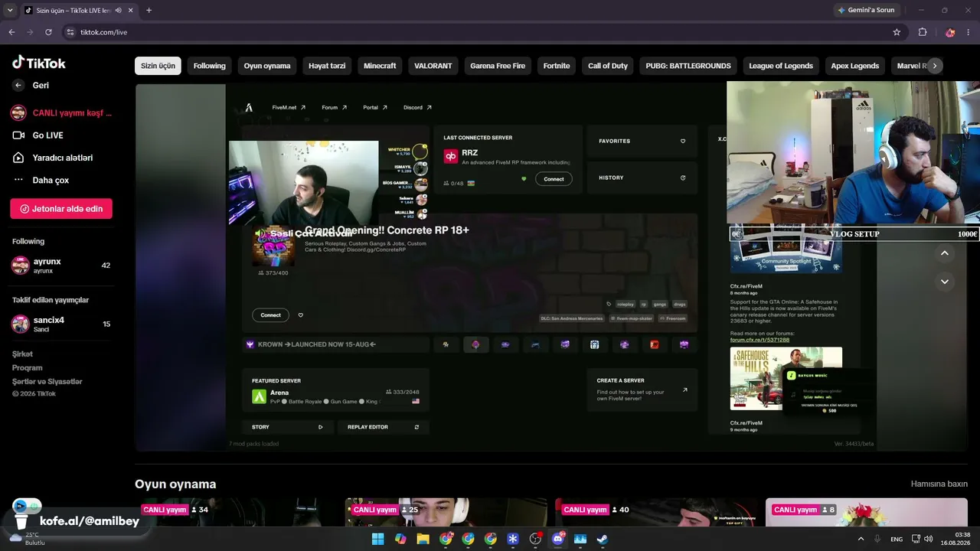
Task: Click the Jetonlar əldə edin button
Action: coord(61,209)
